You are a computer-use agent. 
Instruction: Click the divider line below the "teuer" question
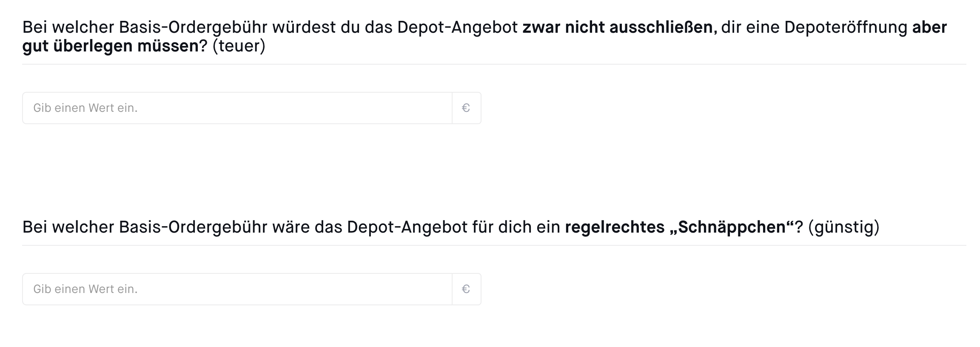point(493,64)
